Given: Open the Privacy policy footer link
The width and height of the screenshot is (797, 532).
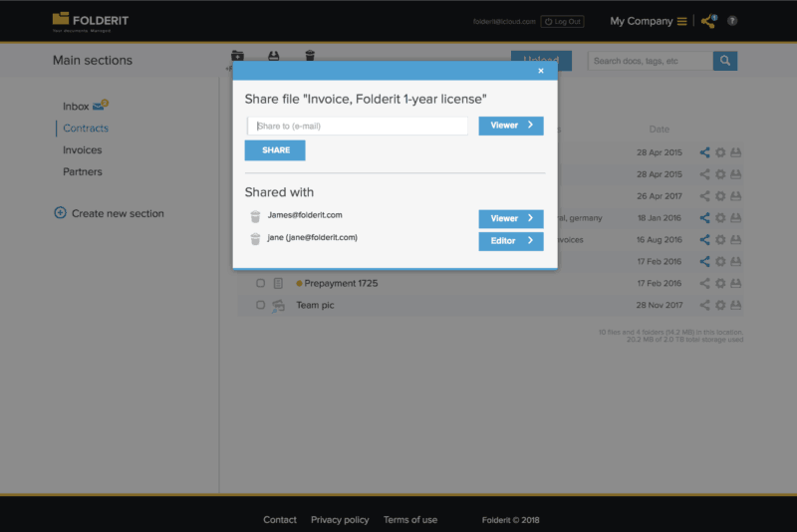Looking at the screenshot, I should click(340, 520).
